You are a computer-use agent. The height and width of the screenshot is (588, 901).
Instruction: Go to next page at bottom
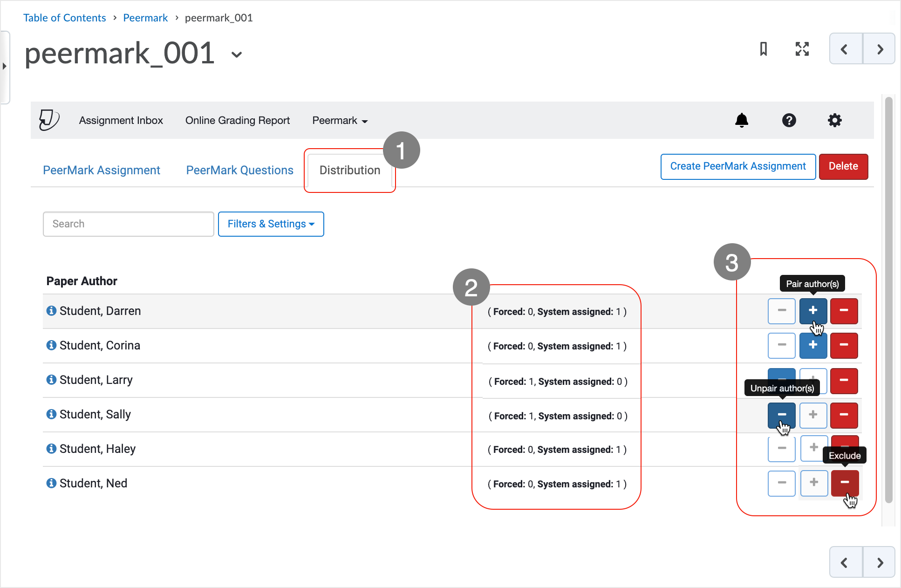point(879,562)
